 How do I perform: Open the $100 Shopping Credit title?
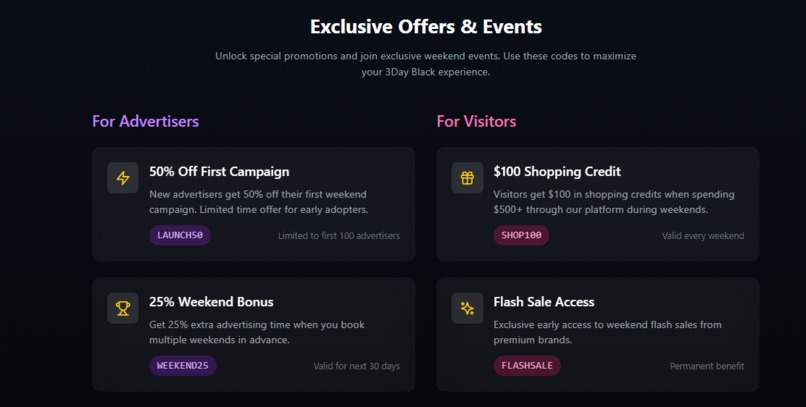[x=557, y=172]
